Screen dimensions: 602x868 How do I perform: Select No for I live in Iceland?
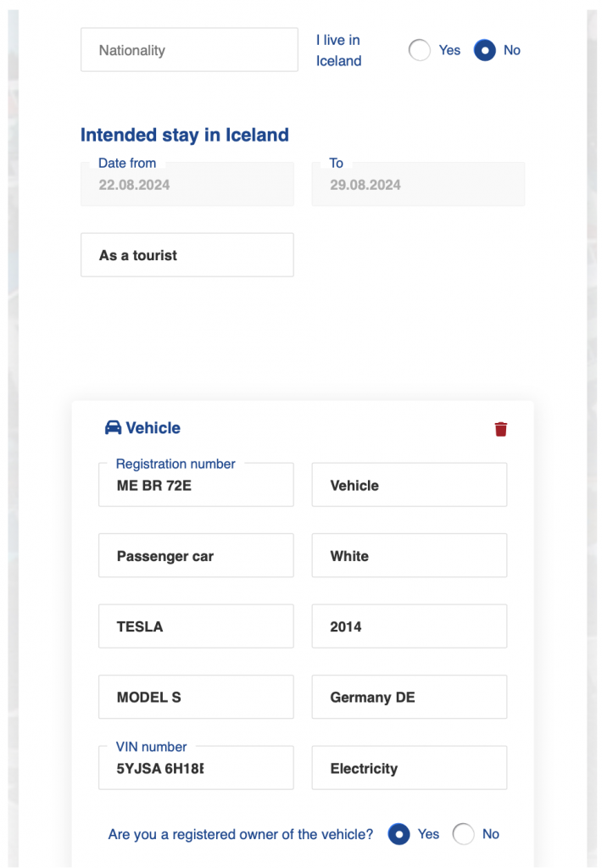point(485,50)
